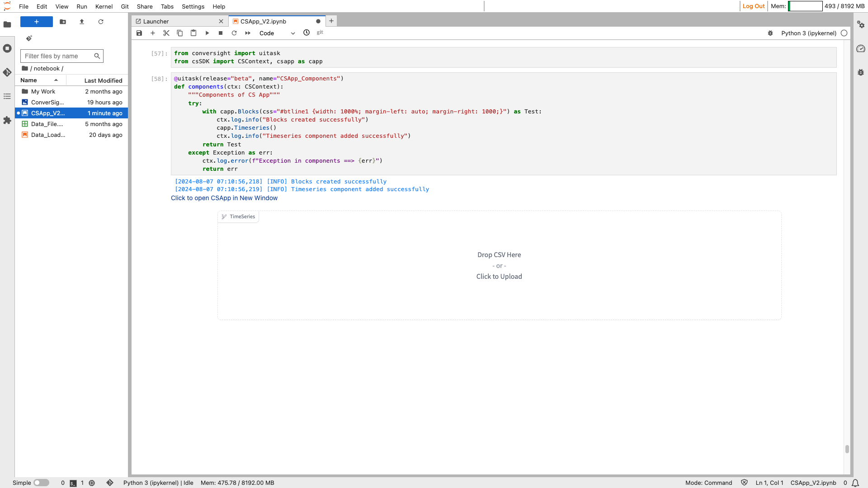
Task: Open the Extension Manager panel
Action: (x=7, y=120)
